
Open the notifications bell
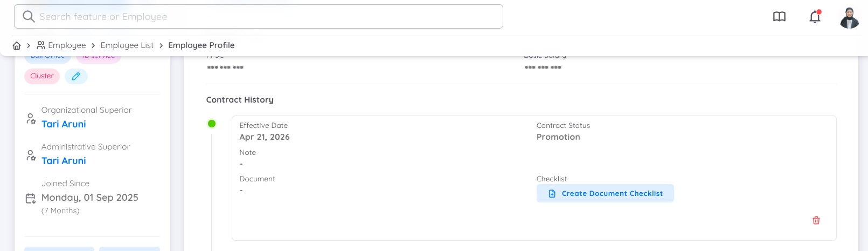815,17
